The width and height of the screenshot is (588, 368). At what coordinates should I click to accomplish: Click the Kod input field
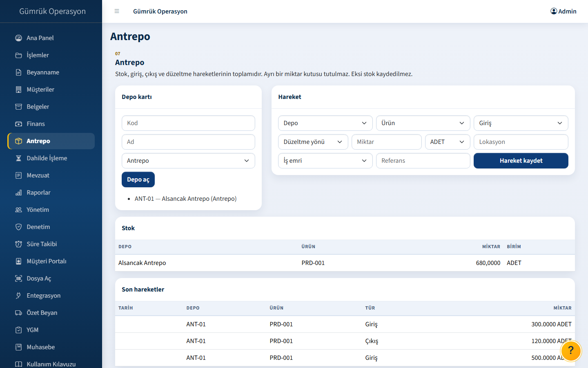tap(188, 123)
